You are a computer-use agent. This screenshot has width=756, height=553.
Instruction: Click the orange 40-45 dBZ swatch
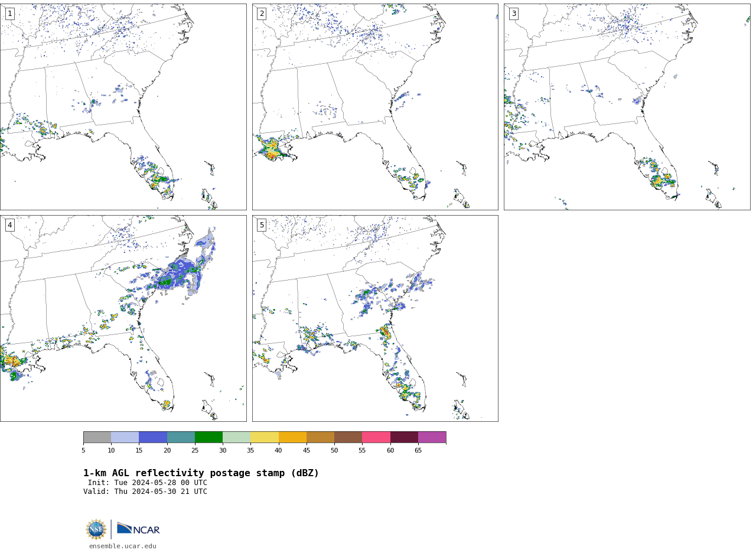pos(292,437)
